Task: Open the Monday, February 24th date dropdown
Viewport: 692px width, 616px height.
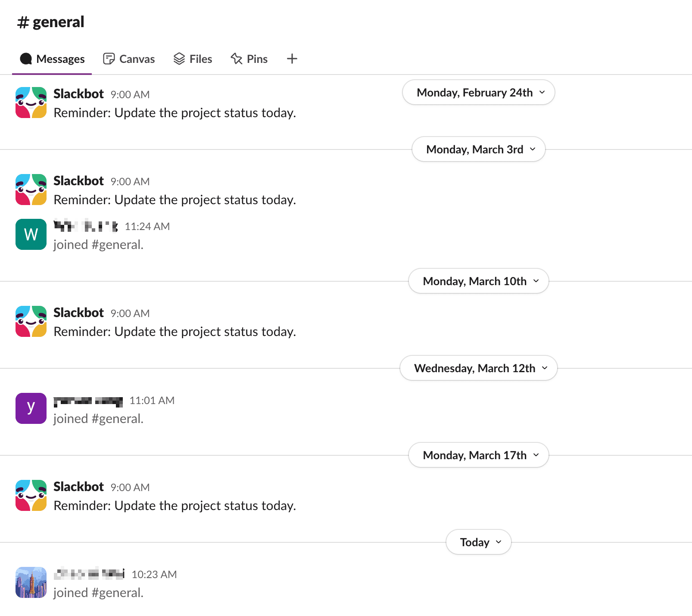Action: click(x=478, y=93)
